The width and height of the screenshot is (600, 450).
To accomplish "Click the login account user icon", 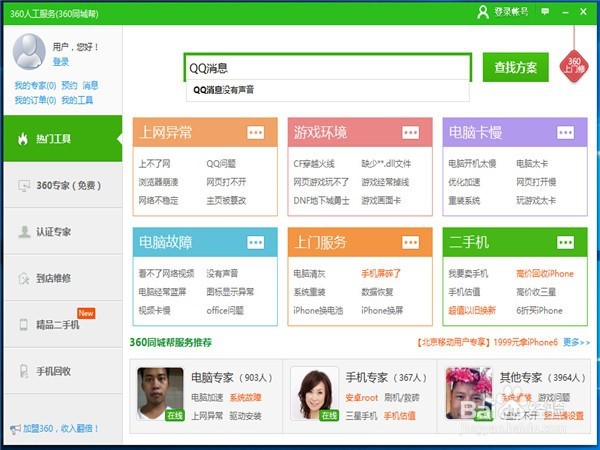I will [x=483, y=12].
